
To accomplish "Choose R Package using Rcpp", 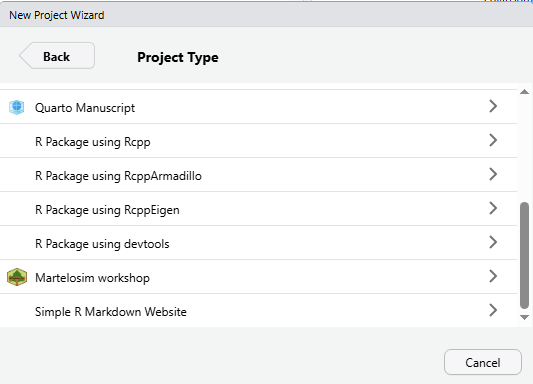I will [258, 141].
